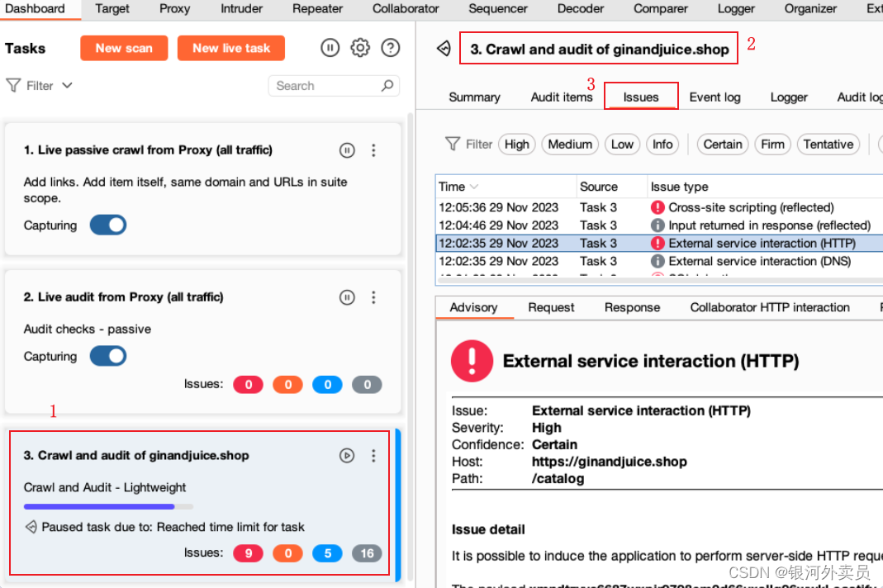
Task: Click the magnifier icon in the search box
Action: tap(387, 86)
